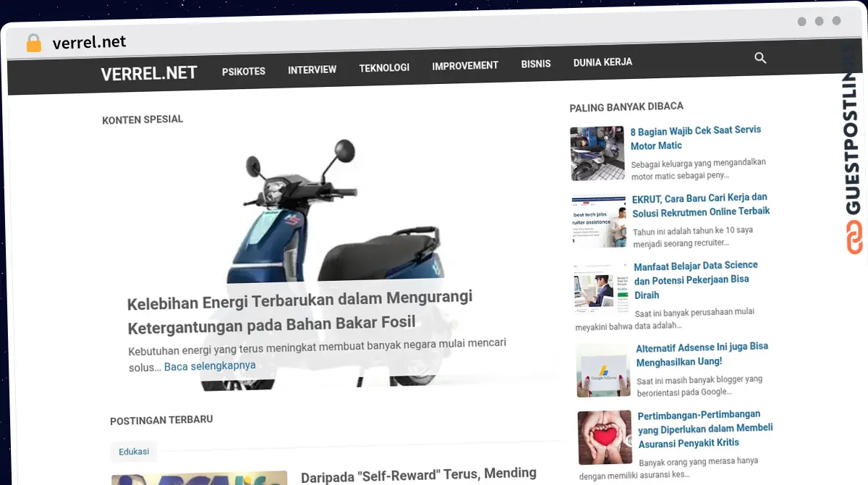
Task: Click the verrel.net address bar text
Action: coord(89,42)
